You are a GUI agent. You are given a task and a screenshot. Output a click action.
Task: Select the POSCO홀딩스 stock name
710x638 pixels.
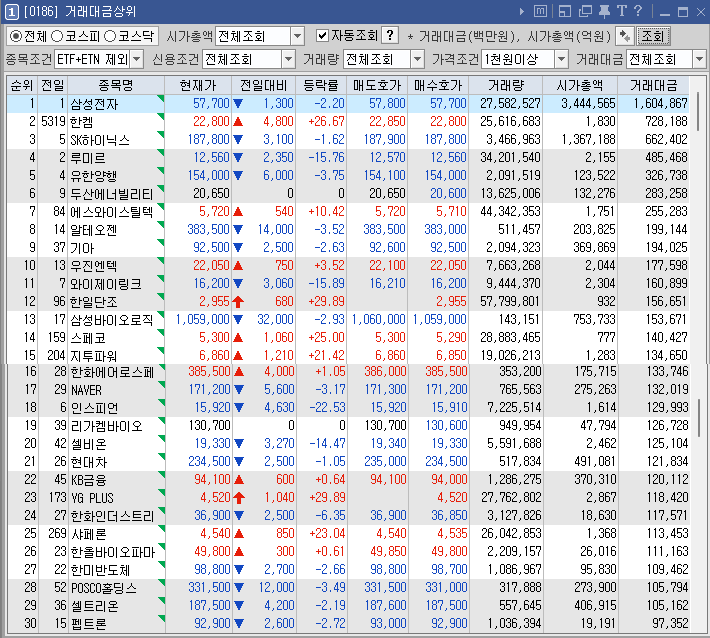(104, 588)
